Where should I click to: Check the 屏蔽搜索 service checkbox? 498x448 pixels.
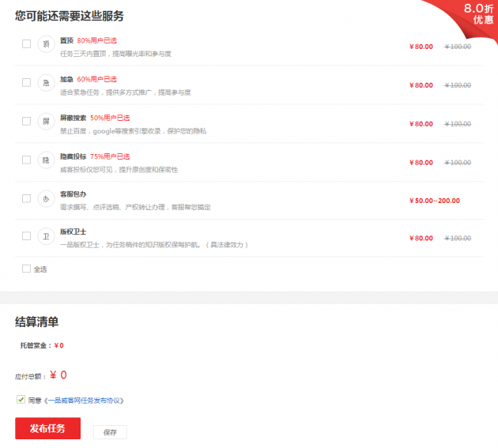pyautogui.click(x=26, y=121)
